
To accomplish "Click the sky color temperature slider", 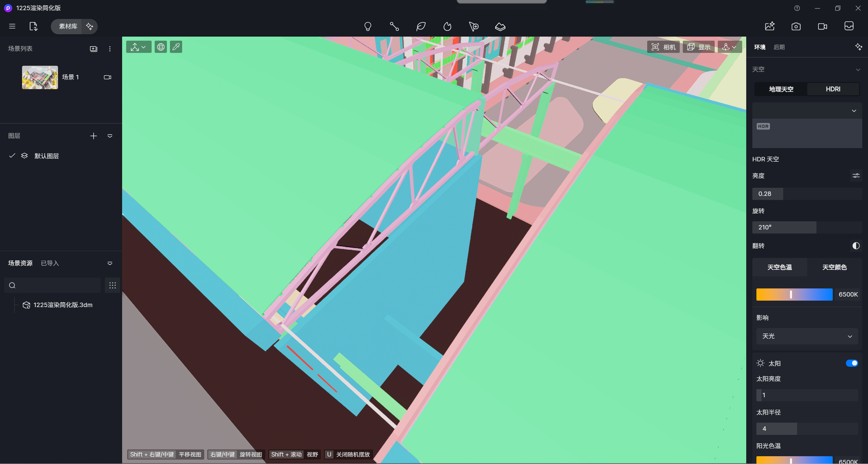I will click(794, 295).
